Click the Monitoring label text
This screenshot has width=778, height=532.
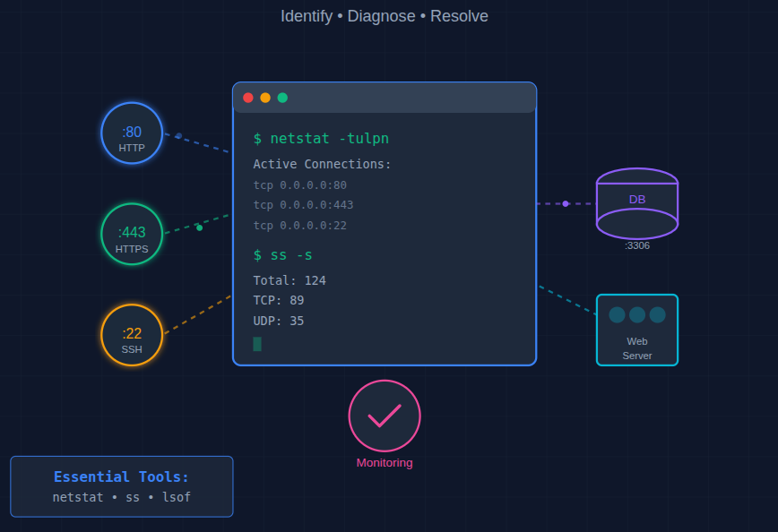(385, 463)
